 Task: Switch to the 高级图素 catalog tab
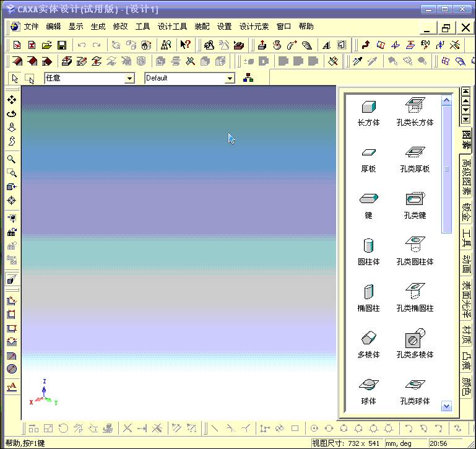(466, 177)
